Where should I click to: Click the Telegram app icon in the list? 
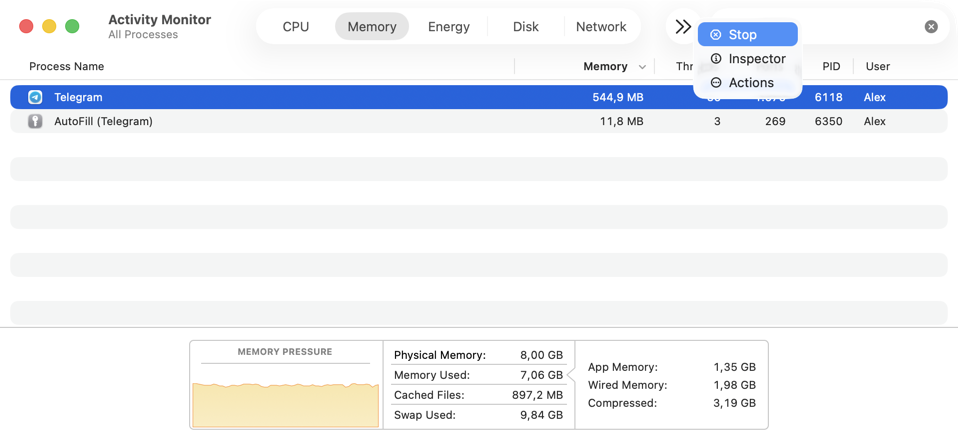[x=35, y=97]
